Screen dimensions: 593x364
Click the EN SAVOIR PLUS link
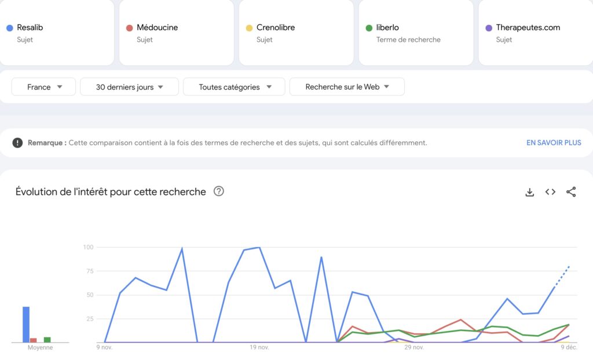tap(554, 142)
